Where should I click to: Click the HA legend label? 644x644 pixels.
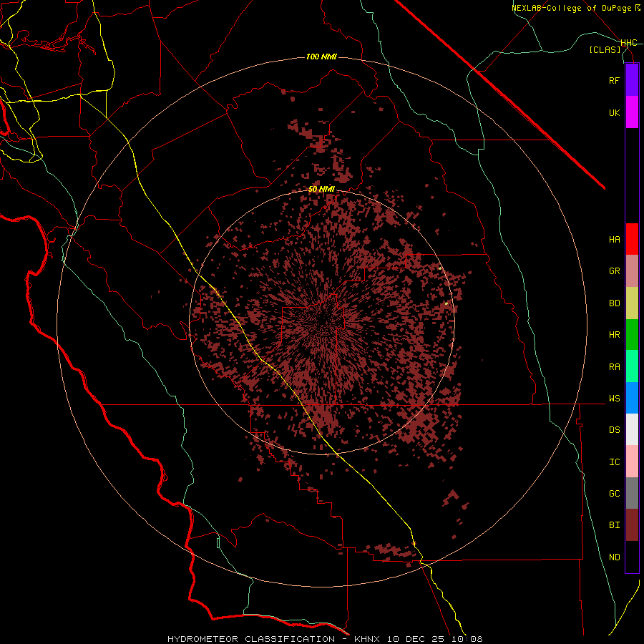(x=615, y=239)
